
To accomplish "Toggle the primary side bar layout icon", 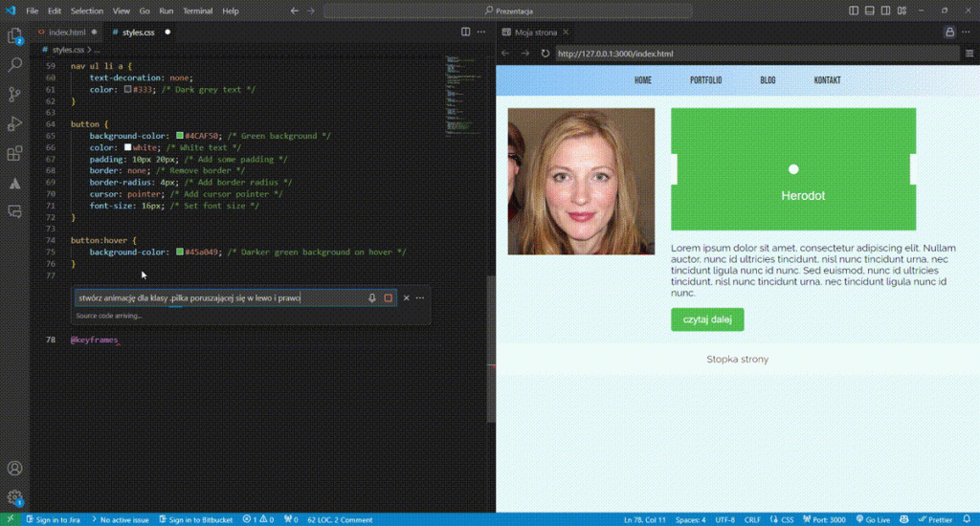I will (x=854, y=11).
